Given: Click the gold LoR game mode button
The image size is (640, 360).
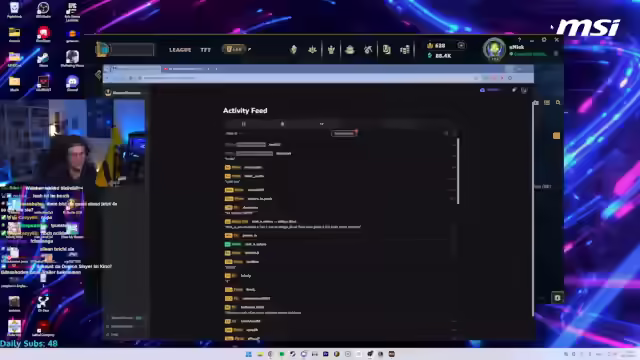Looking at the screenshot, I should coord(234,49).
